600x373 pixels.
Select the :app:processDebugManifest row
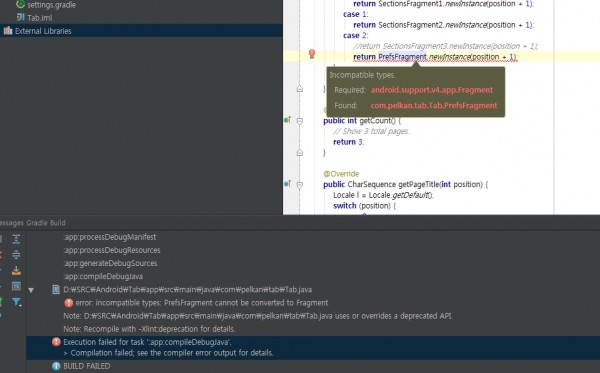(110, 237)
